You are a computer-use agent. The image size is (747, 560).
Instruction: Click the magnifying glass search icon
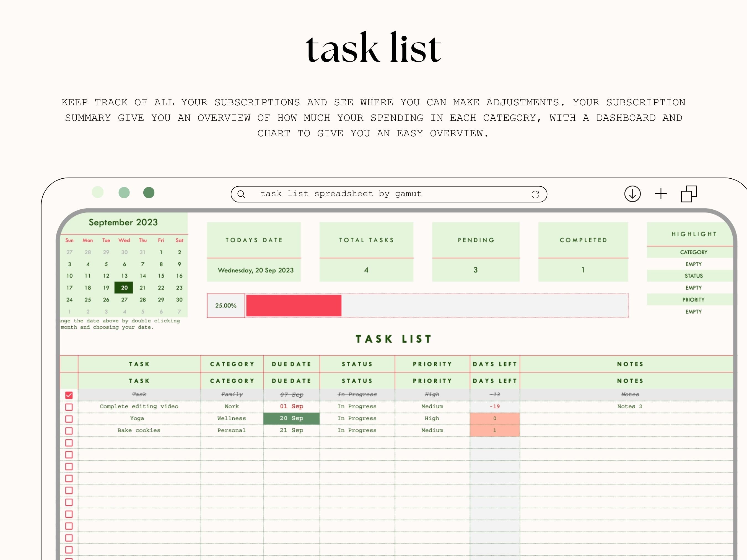click(242, 194)
